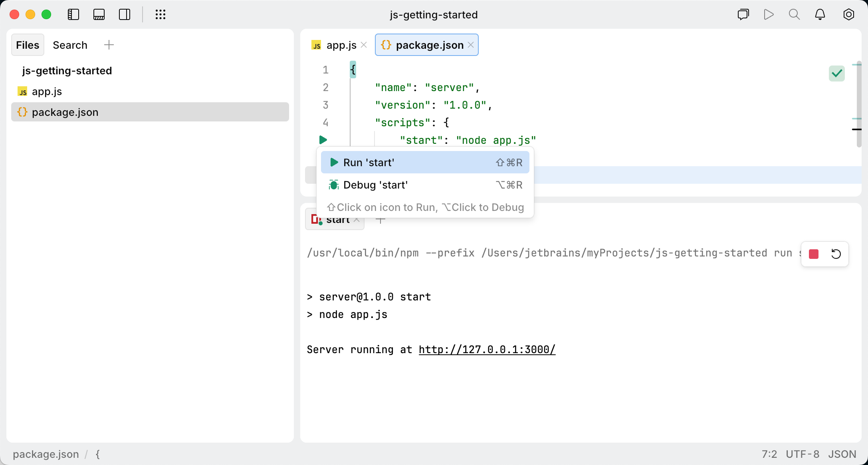Open global search with the magnifier icon
Viewport: 868px width, 465px height.
[794, 14]
